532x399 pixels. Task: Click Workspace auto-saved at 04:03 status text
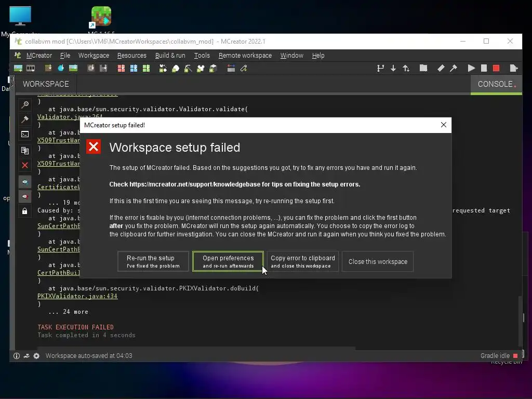[89, 355]
